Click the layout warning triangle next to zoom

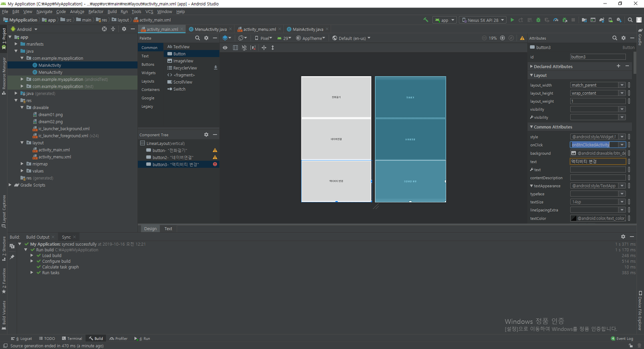pyautogui.click(x=522, y=38)
